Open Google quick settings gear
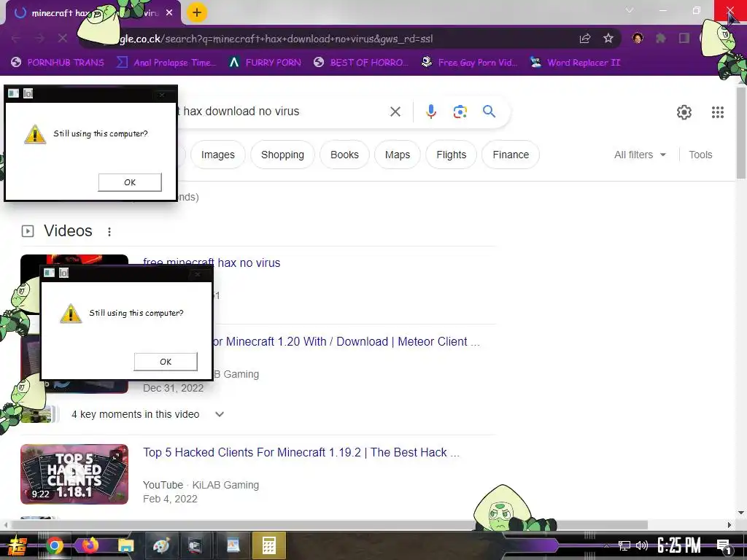The image size is (747, 560). (684, 112)
